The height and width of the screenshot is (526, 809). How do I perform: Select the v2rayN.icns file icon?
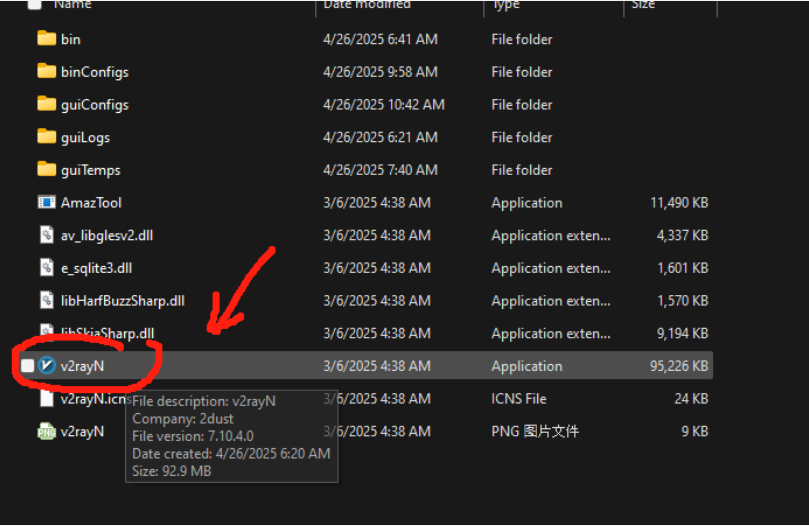(x=47, y=398)
